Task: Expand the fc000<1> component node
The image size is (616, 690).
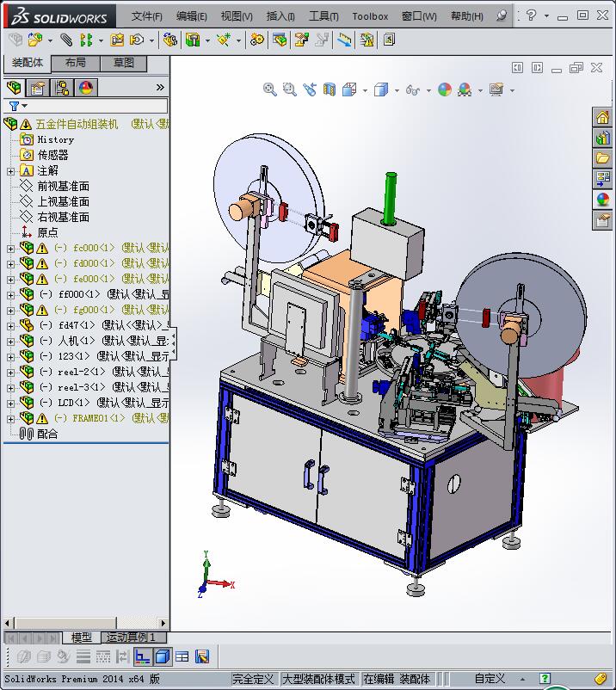Action: click(10, 249)
